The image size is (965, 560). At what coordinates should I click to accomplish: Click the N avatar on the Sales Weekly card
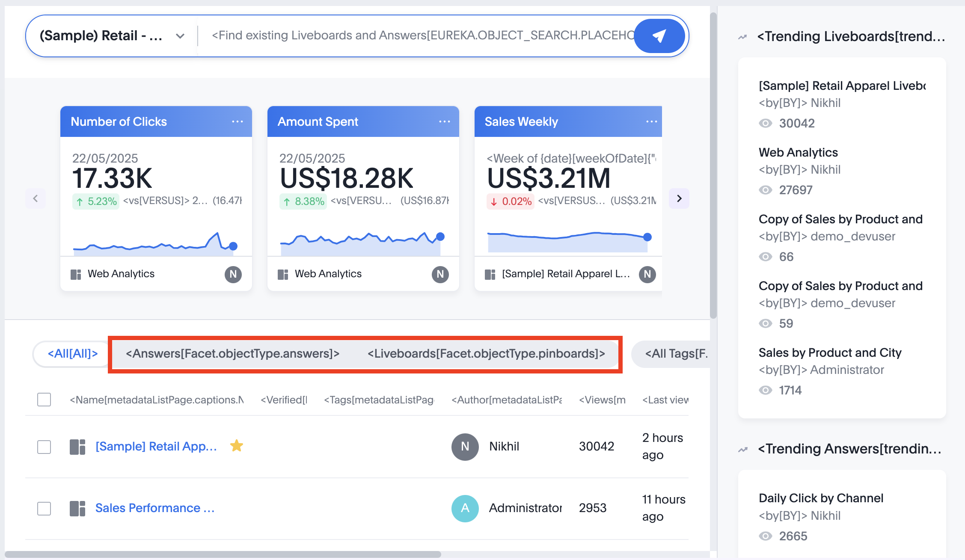click(647, 274)
